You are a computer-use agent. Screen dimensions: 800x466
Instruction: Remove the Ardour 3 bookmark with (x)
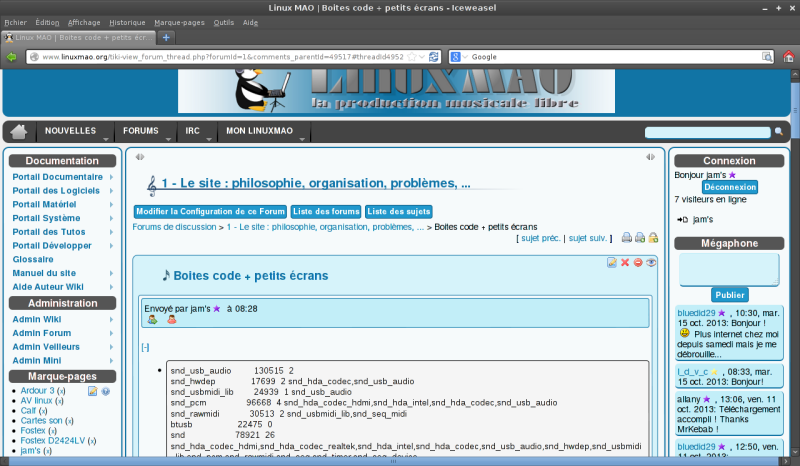point(61,391)
